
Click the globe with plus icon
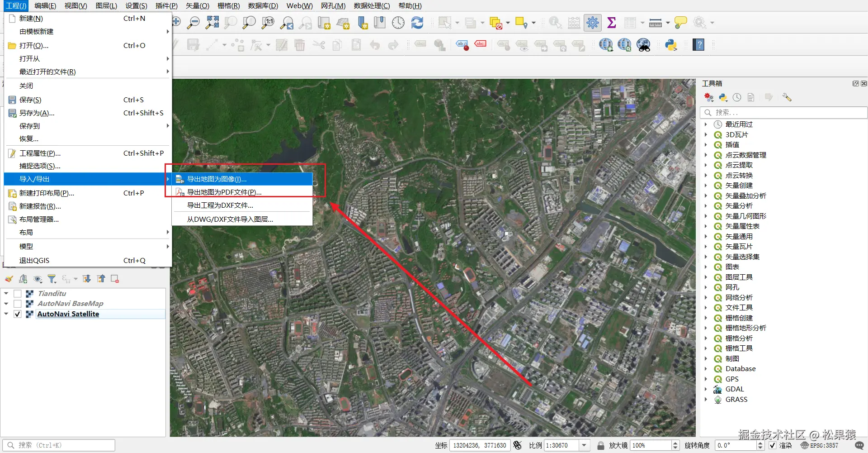pyautogui.click(x=606, y=45)
